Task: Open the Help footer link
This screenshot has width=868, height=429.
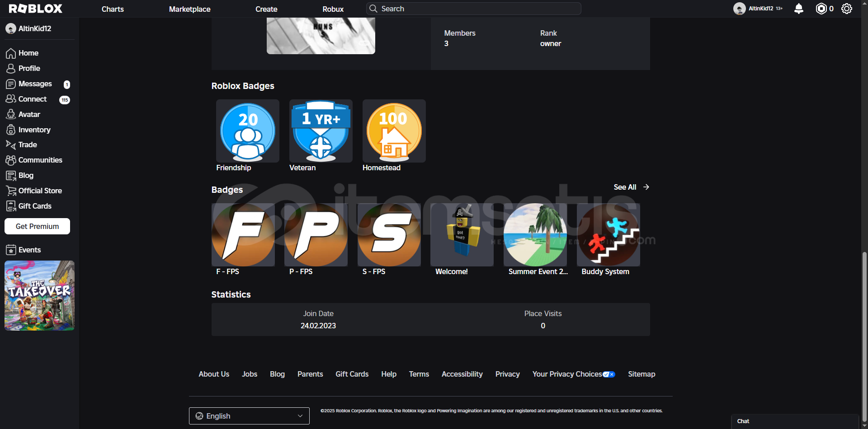Action: 389,374
